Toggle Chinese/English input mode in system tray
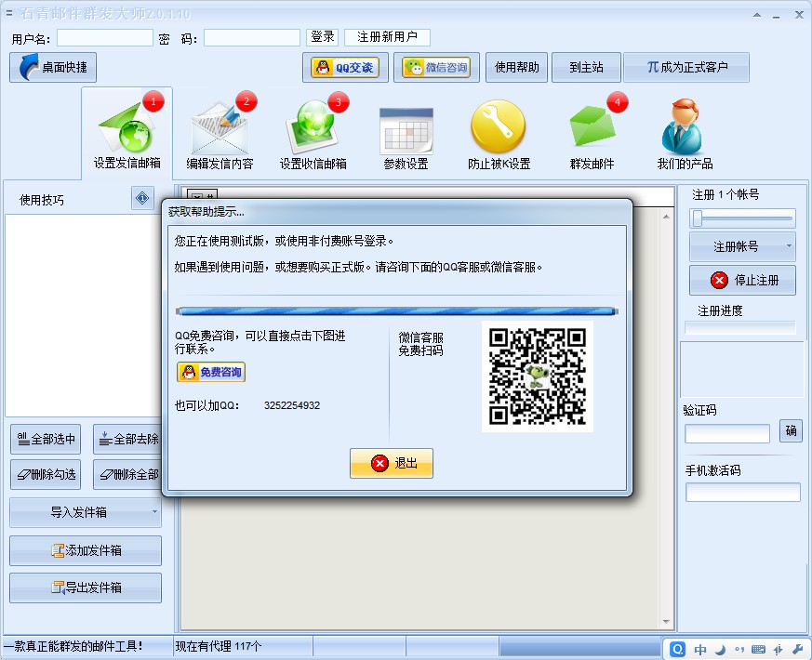 (x=700, y=649)
